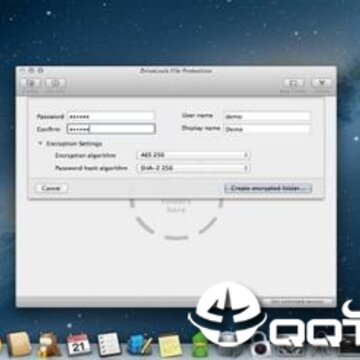Open the yellow Notes icon in the Dock
This screenshot has height=360, width=360.
(x=170, y=345)
